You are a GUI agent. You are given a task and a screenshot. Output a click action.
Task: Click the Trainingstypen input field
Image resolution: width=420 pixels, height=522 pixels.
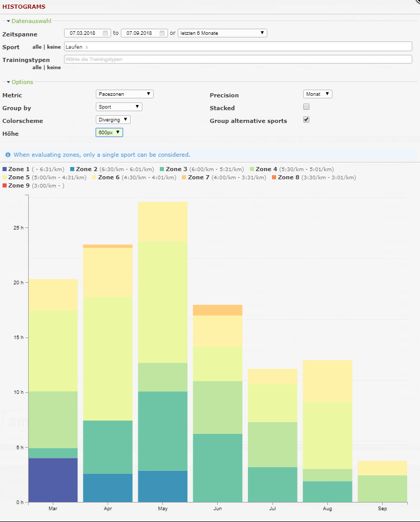click(238, 59)
